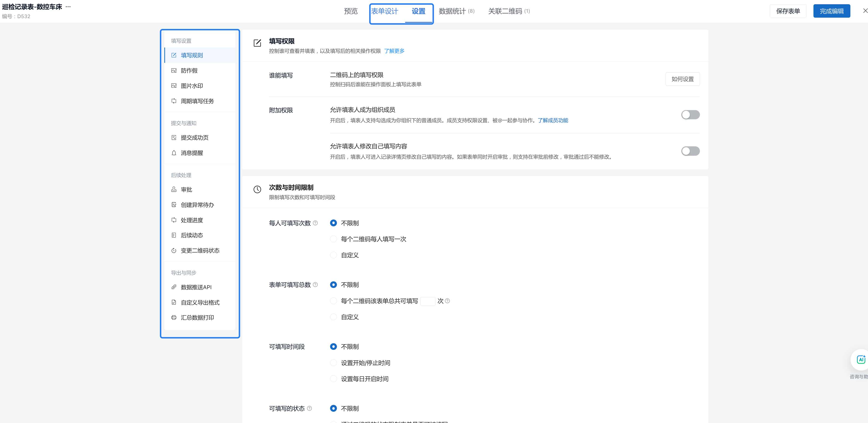Open the three-dot menu beside form title
This screenshot has height=423, width=868.
click(x=68, y=7)
